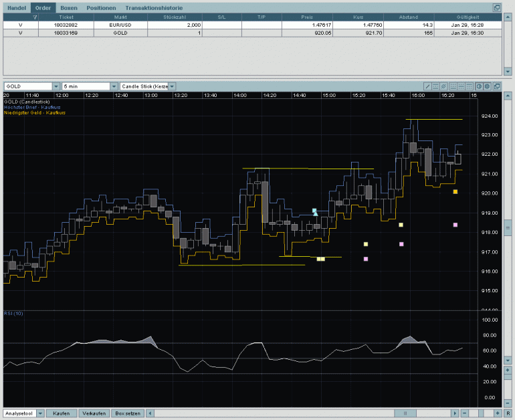Open Transaktionshistorie tab
This screenshot has height=420, width=515.
pos(154,8)
